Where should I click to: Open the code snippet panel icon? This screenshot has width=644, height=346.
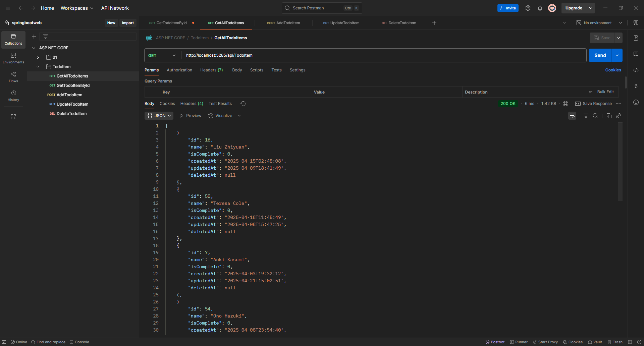636,70
